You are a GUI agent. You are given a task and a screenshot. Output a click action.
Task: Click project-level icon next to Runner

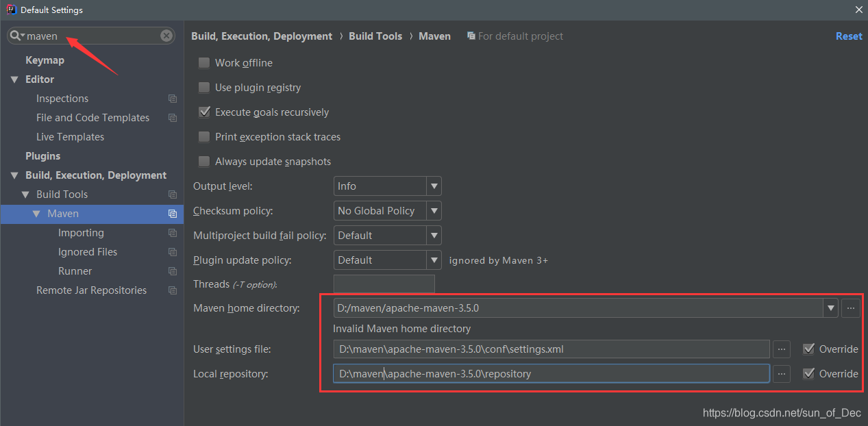(173, 271)
